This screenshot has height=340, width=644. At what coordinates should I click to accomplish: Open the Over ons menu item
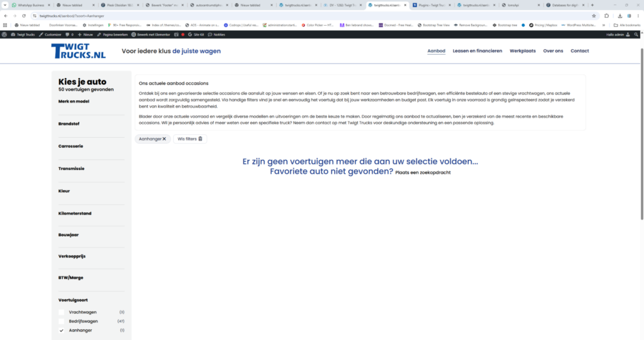[553, 51]
